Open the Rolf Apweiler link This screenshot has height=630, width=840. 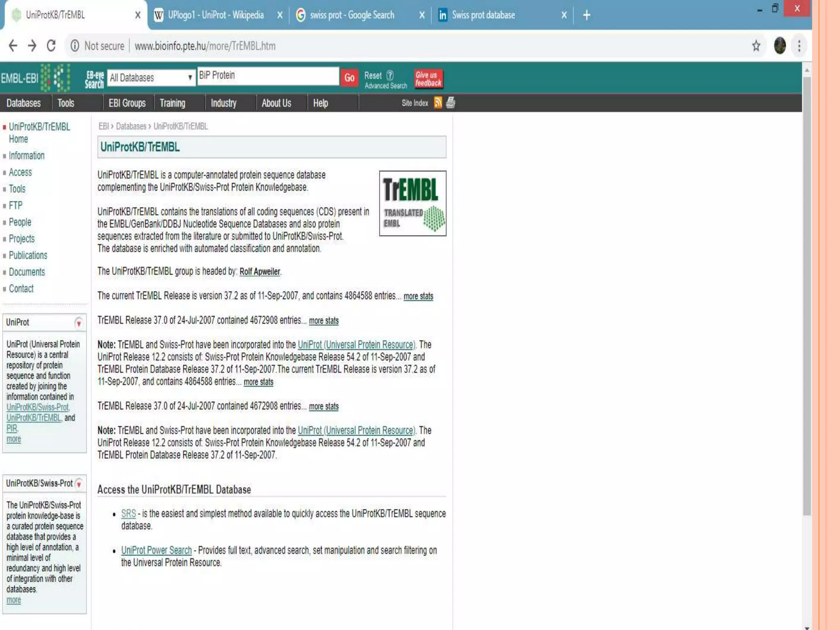[x=260, y=272]
